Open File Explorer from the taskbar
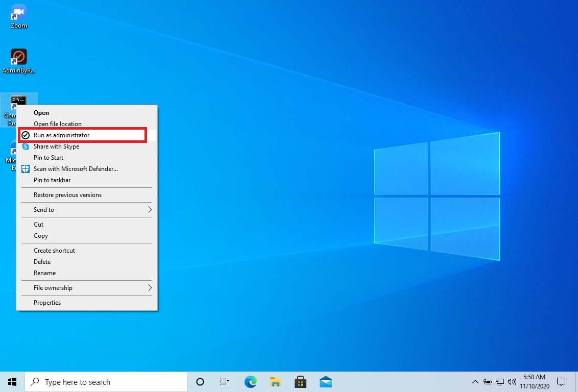578x392 pixels. coord(275,382)
